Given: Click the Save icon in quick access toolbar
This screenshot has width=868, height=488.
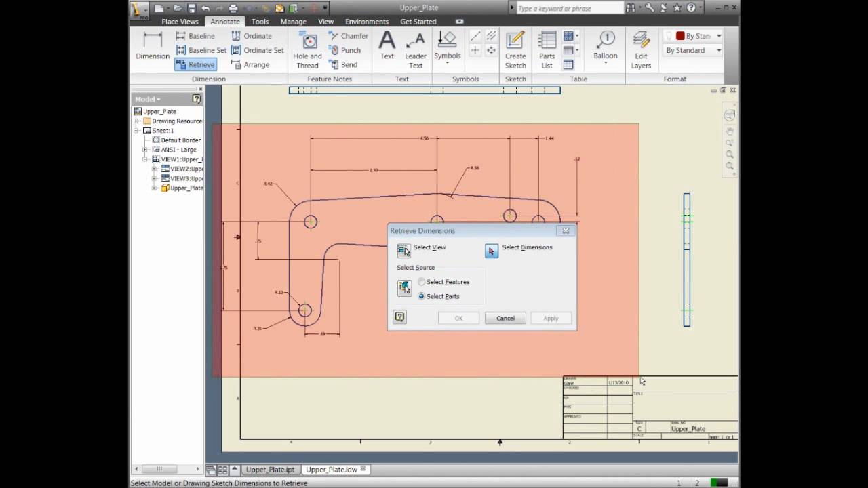Looking at the screenshot, I should 192,8.
